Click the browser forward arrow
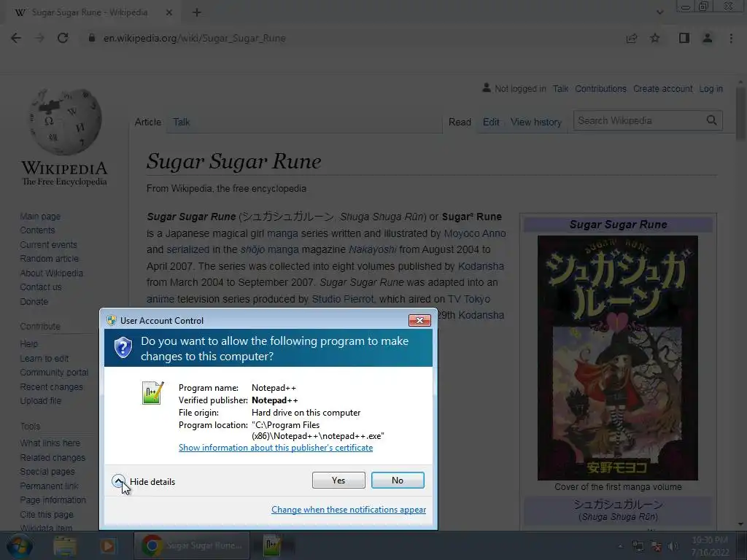Viewport: 747px width, 560px height. coord(39,38)
